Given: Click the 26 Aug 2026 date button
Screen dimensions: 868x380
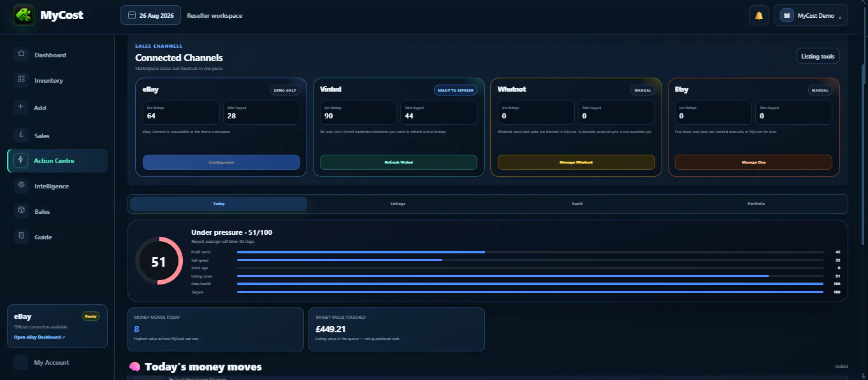Looking at the screenshot, I should [x=150, y=15].
